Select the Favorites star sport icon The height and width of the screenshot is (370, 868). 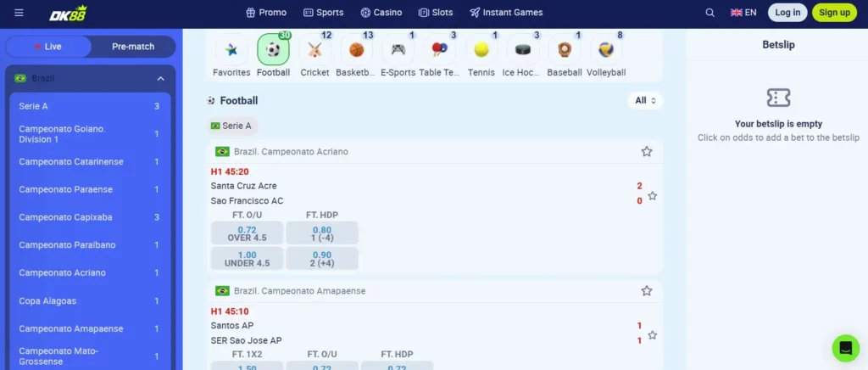click(231, 50)
